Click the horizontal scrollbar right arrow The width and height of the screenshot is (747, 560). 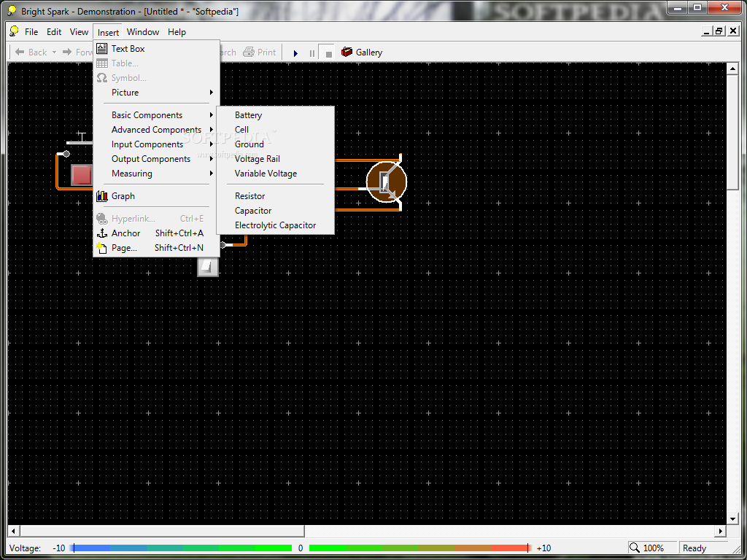click(721, 531)
